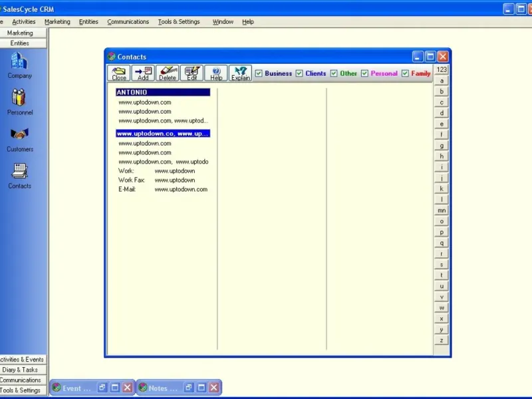
Task: Click the Edit contact toolbar button
Action: 192,73
